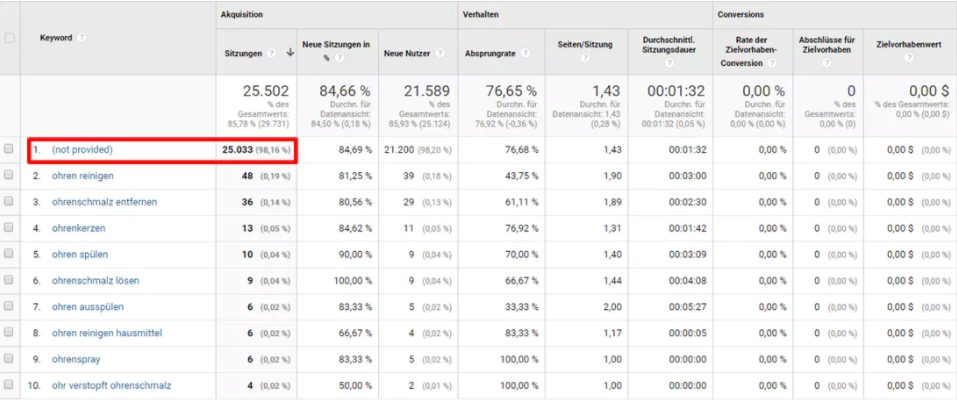Click help icon beside Sitzungen column
957x400 pixels.
coord(272,53)
